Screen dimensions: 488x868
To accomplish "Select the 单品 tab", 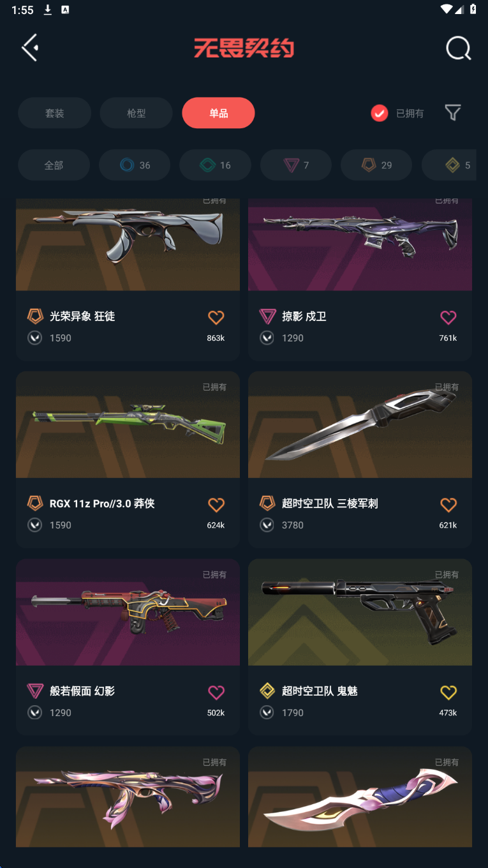I will (x=218, y=113).
